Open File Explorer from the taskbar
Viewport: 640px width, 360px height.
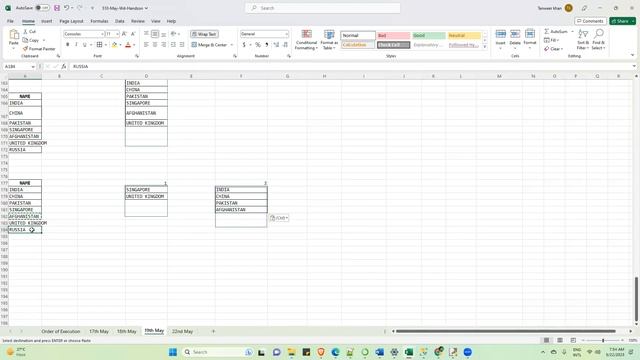coord(291,352)
